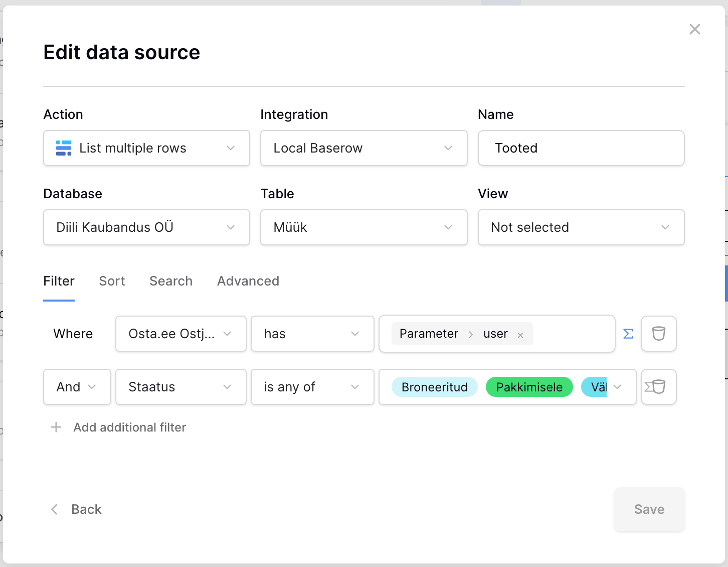Delete the Staatus filter row
The height and width of the screenshot is (567, 728).
pos(658,387)
